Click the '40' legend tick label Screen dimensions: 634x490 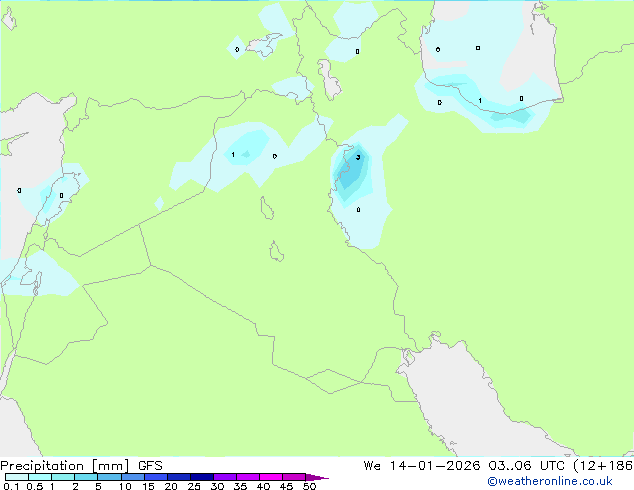(263, 486)
